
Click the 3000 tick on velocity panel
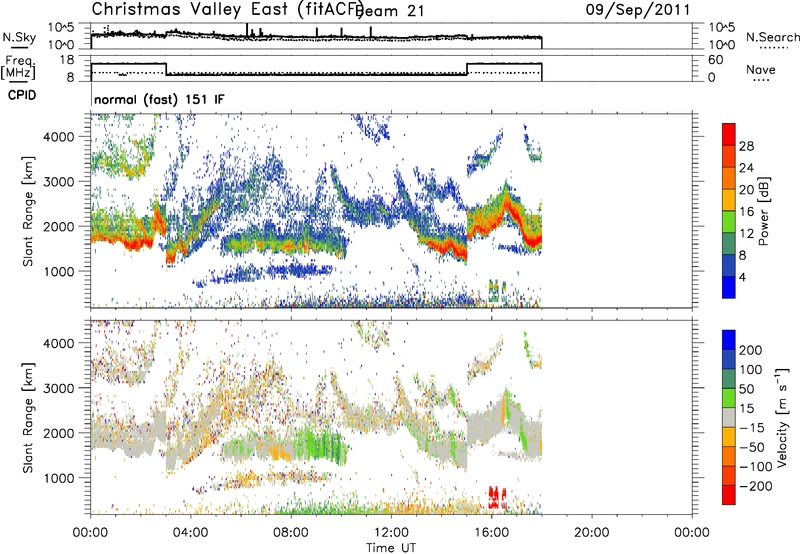pos(58,388)
